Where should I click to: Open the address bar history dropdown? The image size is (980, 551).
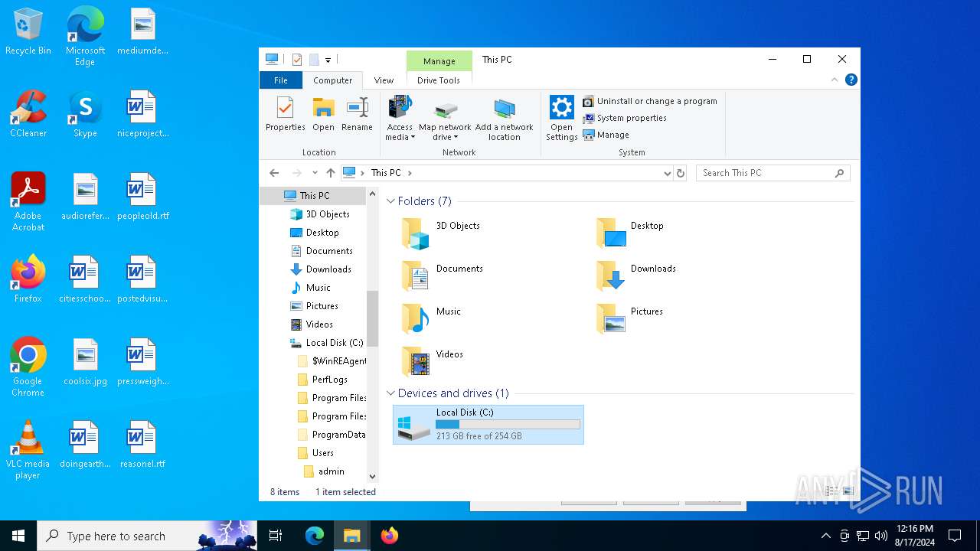click(667, 173)
